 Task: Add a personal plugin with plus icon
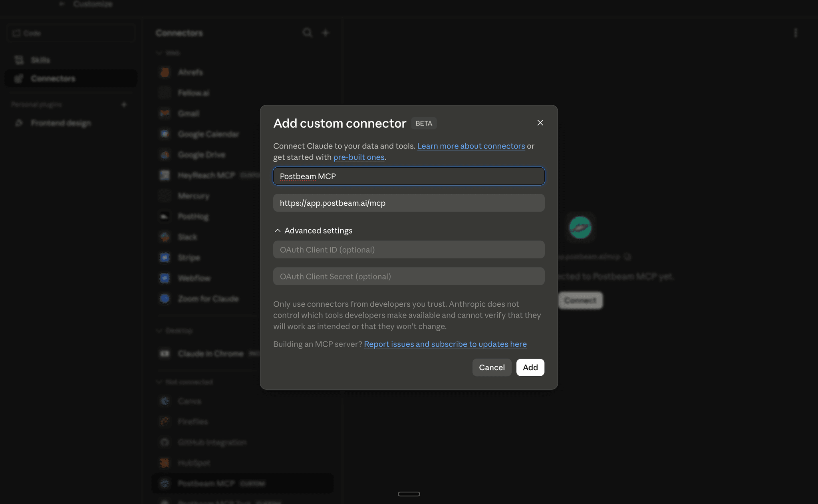pos(124,105)
